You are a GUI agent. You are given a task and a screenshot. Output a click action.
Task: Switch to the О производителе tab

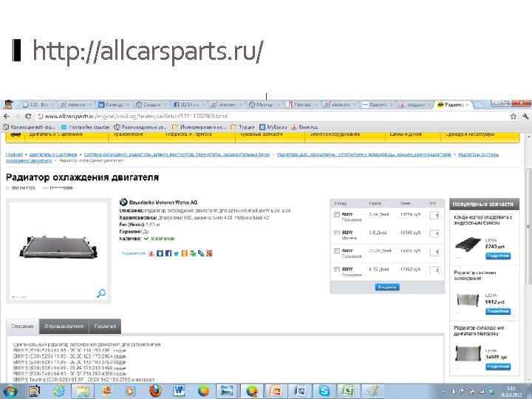(x=64, y=327)
